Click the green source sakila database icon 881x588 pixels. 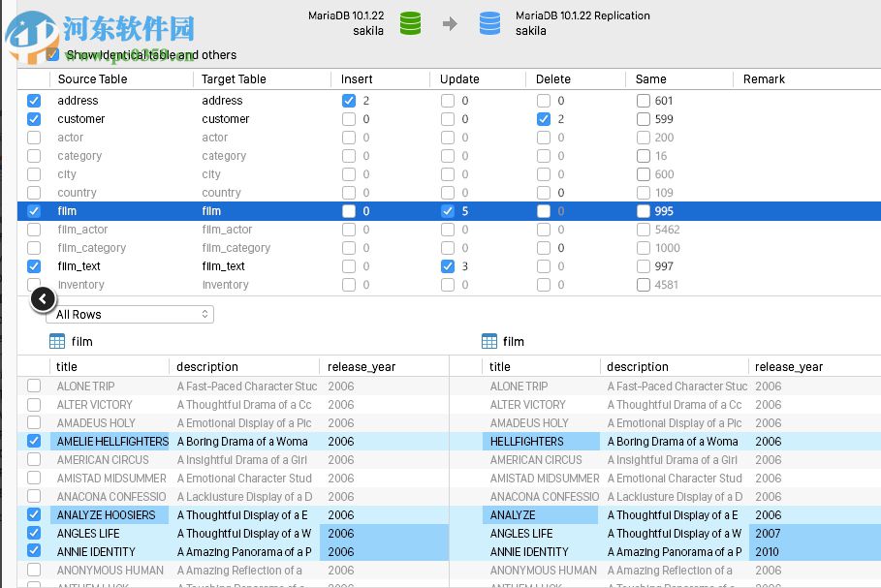pos(409,23)
